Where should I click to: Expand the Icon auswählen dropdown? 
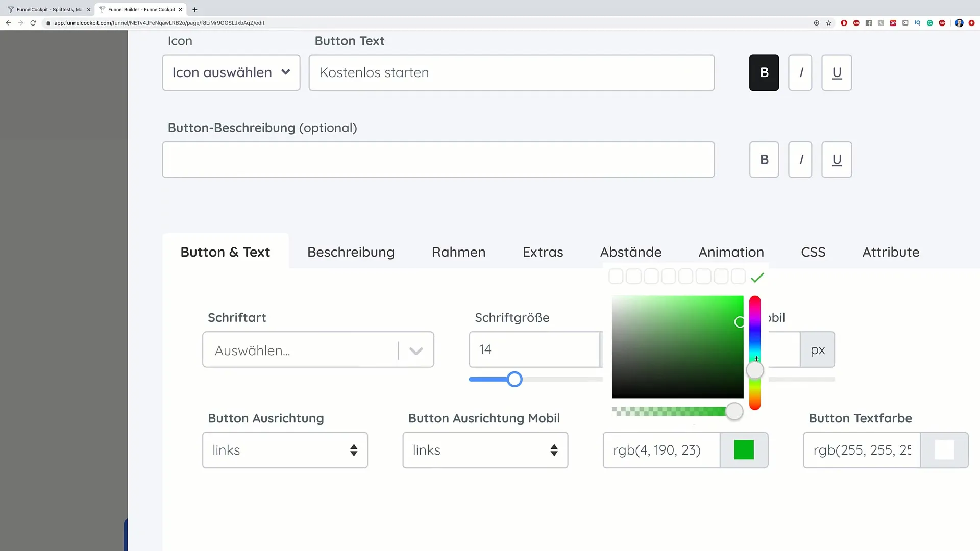(232, 72)
